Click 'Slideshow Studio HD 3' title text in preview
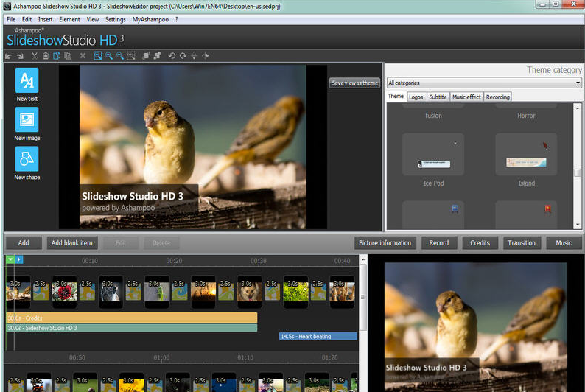 [133, 196]
